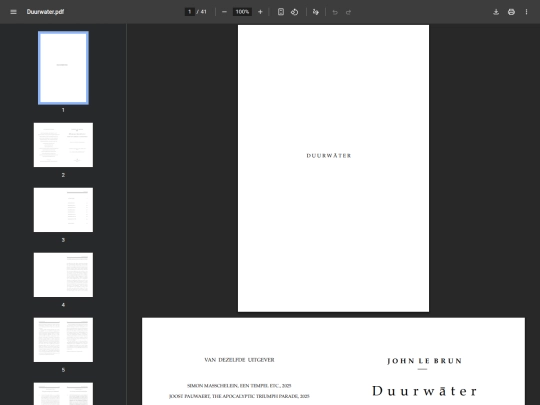Rotate the document counterclockwise

[294, 12]
